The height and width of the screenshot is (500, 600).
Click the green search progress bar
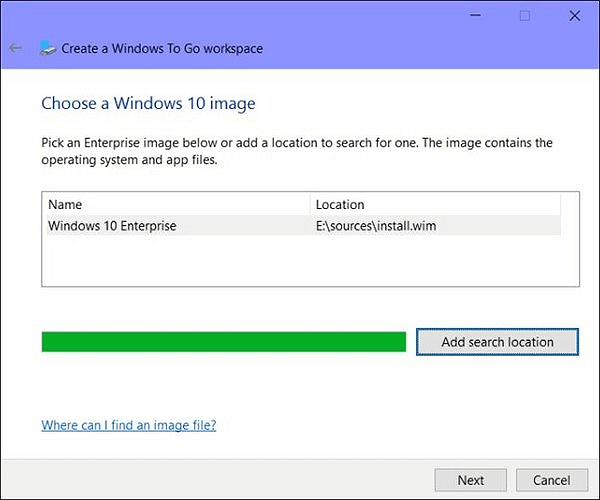pyautogui.click(x=223, y=342)
